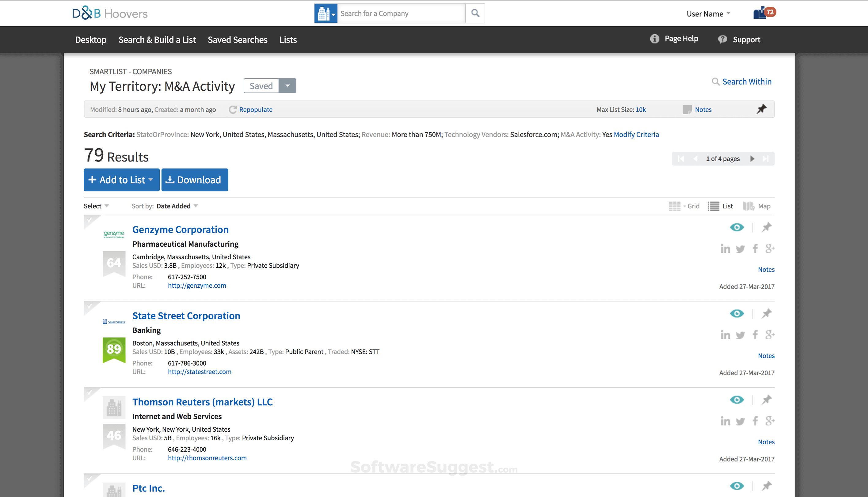Viewport: 868px width, 497px height.
Task: Open Thomson Reuters Google Plus icon
Action: [770, 420]
